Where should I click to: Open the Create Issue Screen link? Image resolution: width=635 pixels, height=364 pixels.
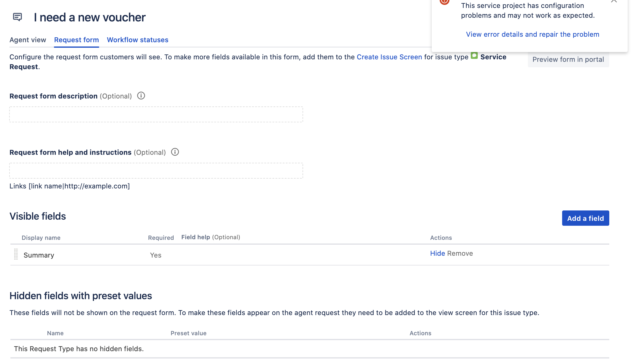389,57
